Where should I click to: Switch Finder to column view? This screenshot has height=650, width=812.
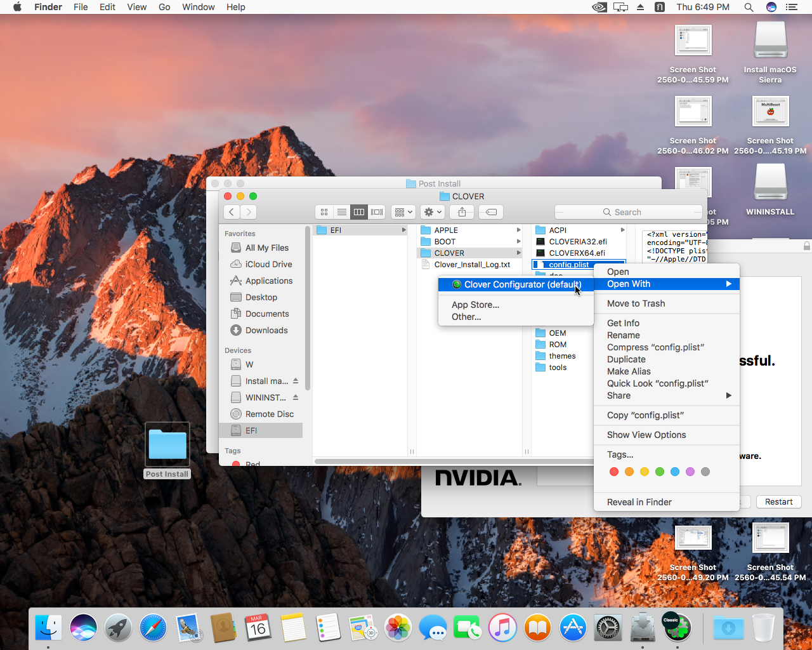pos(359,212)
